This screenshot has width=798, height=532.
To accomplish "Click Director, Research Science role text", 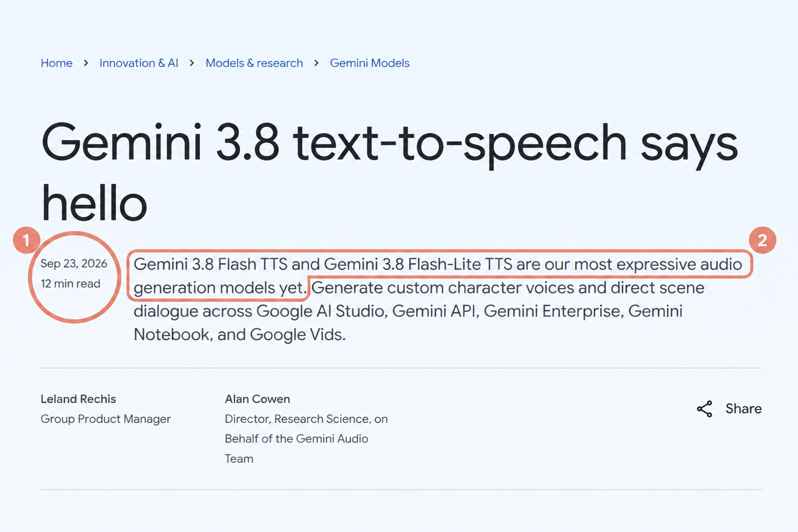I will pyautogui.click(x=307, y=438).
